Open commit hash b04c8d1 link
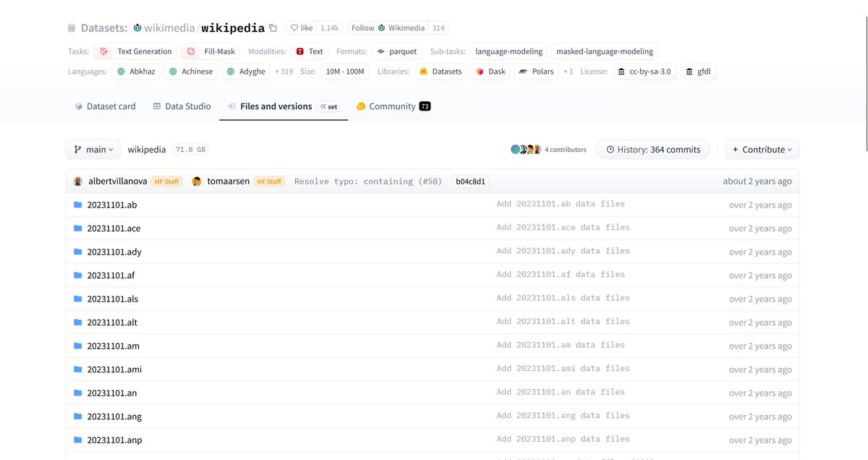Image resolution: width=868 pixels, height=460 pixels. [470, 182]
